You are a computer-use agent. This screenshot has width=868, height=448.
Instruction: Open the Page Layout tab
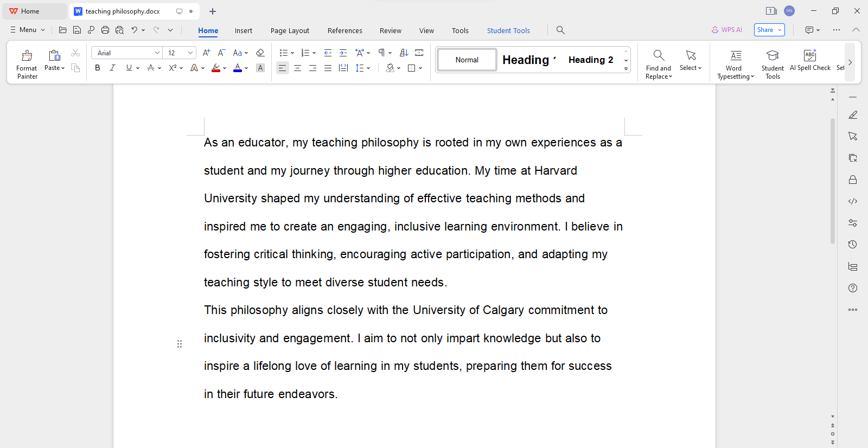(290, 30)
